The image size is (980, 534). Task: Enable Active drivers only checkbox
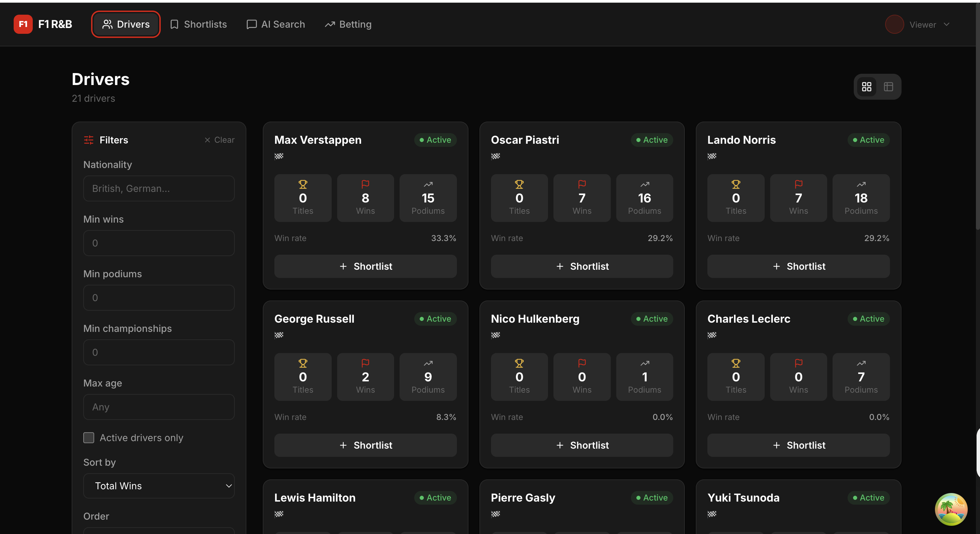pyautogui.click(x=89, y=438)
